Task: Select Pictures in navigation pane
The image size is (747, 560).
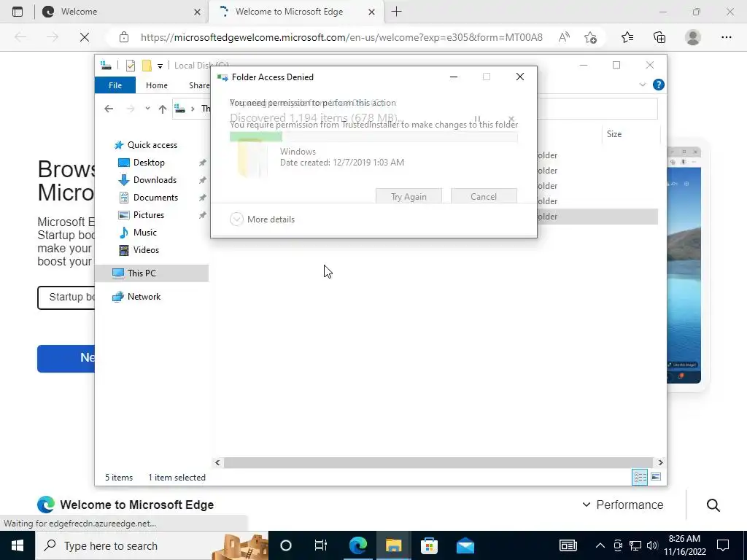Action: [148, 215]
